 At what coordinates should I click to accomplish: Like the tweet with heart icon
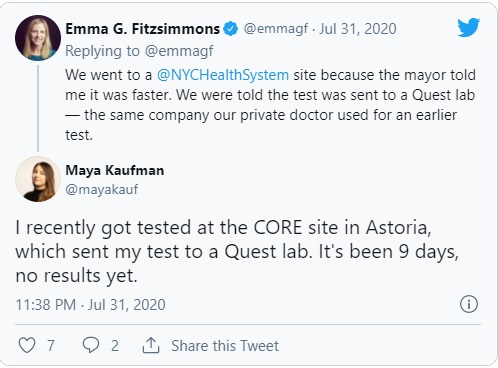click(27, 345)
